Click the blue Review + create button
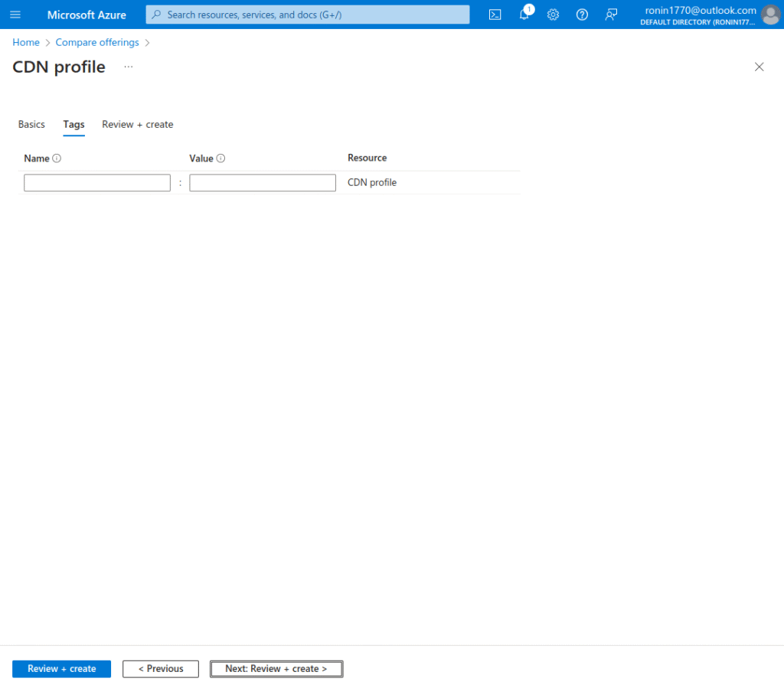The image size is (784, 685). 61,668
